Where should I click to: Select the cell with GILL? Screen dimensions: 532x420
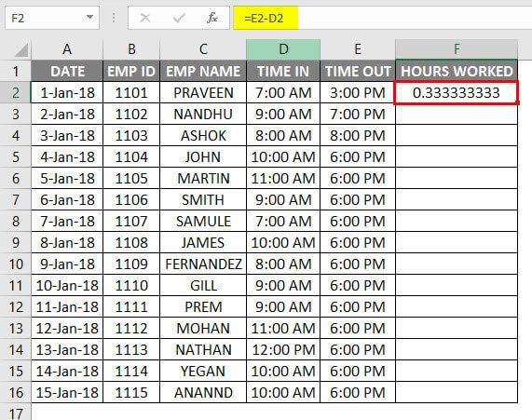click(203, 285)
